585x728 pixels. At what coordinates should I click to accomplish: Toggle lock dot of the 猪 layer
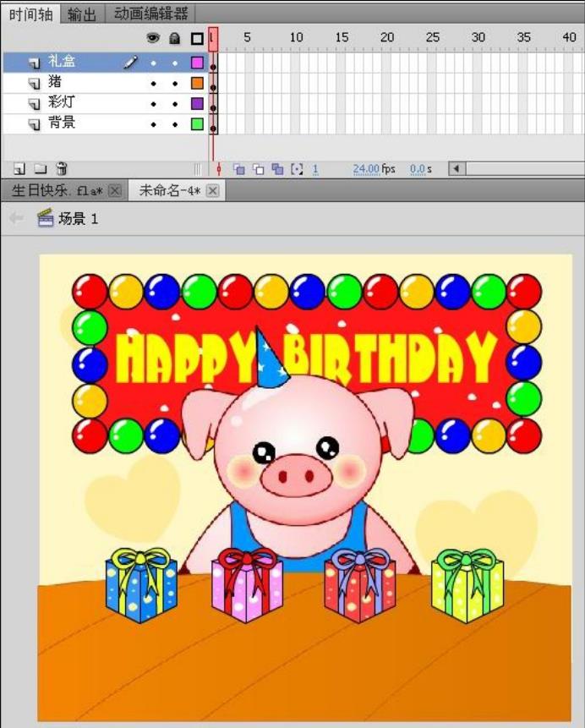pyautogui.click(x=175, y=84)
